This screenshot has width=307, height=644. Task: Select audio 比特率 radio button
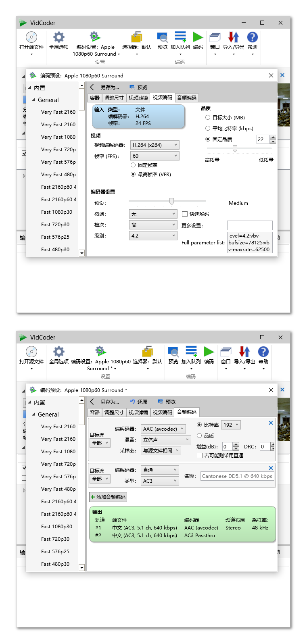coord(199,425)
